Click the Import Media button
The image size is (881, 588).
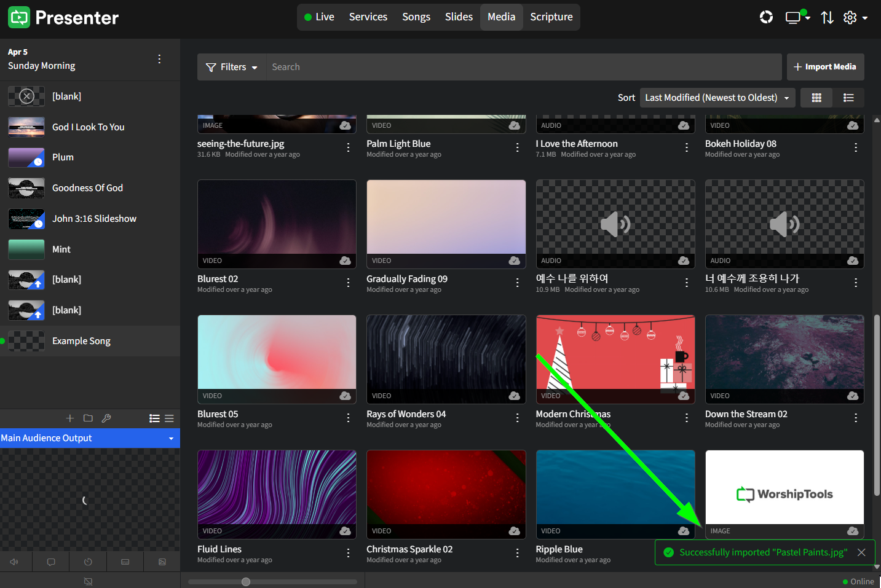pyautogui.click(x=825, y=67)
